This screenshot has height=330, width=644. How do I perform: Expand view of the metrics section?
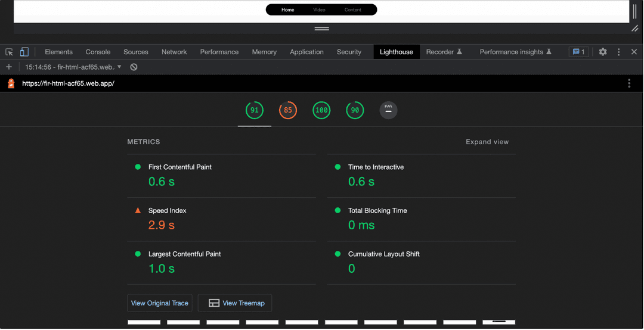coord(487,142)
